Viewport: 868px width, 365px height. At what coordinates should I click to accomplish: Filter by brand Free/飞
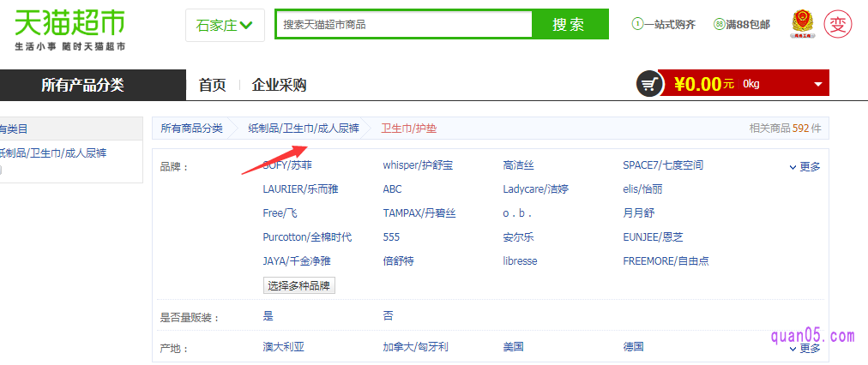[280, 212]
